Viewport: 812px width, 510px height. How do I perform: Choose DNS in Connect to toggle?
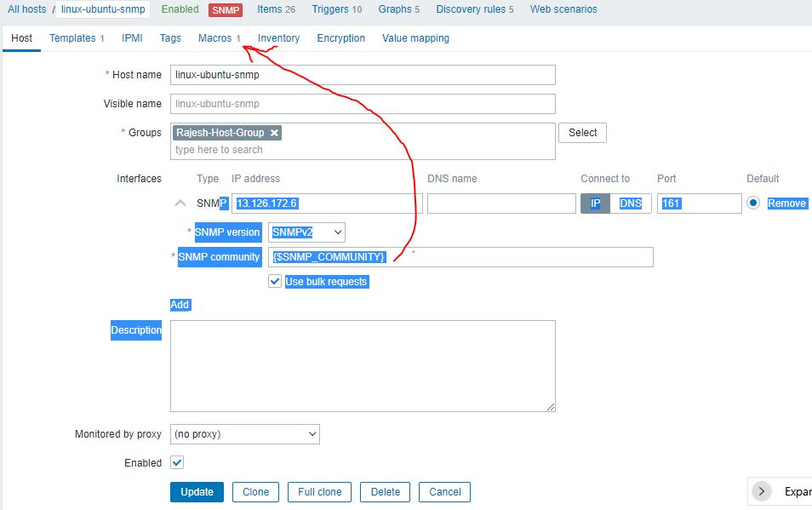click(x=631, y=203)
